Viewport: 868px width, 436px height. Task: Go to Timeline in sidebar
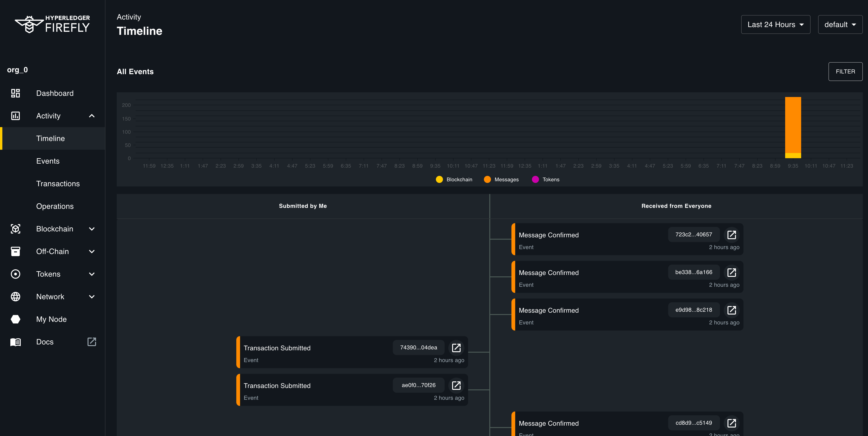[x=52, y=138]
